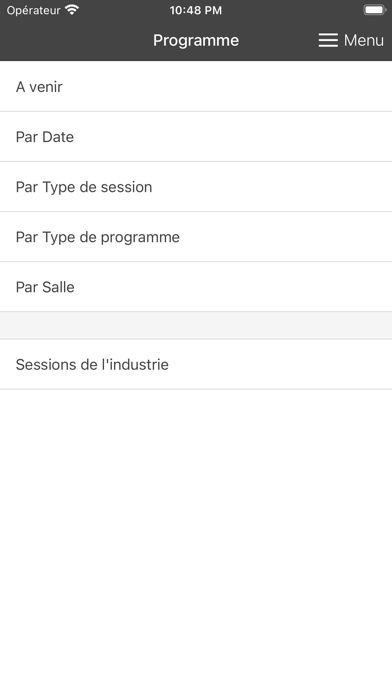
Task: Tap the Wi-Fi signal icon
Action: coord(71,10)
